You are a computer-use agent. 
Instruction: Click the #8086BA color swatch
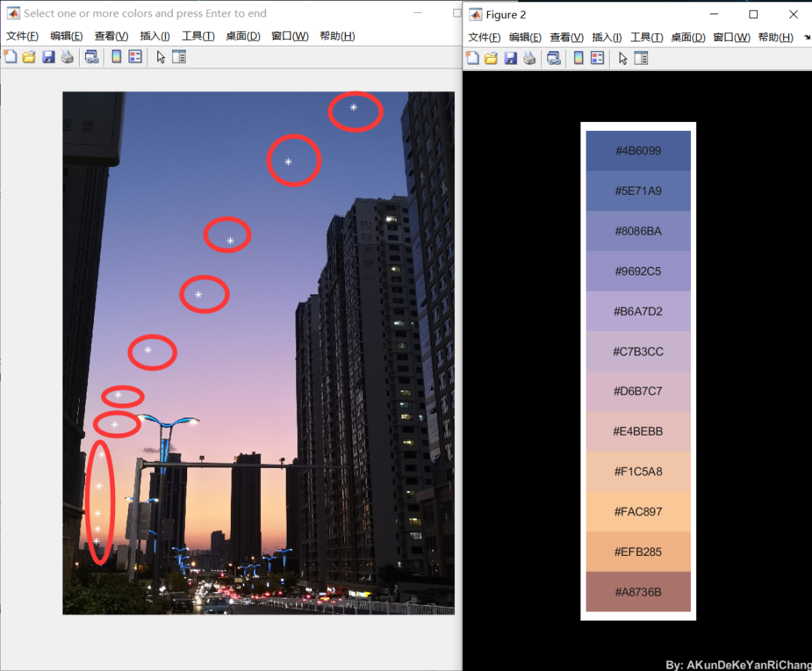point(638,231)
